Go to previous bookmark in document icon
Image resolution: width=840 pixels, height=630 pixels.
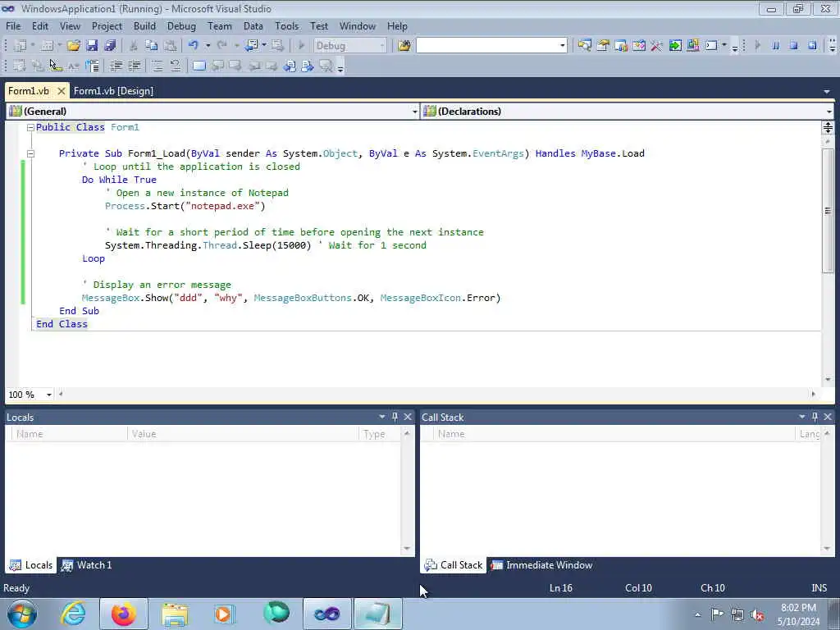(x=290, y=66)
